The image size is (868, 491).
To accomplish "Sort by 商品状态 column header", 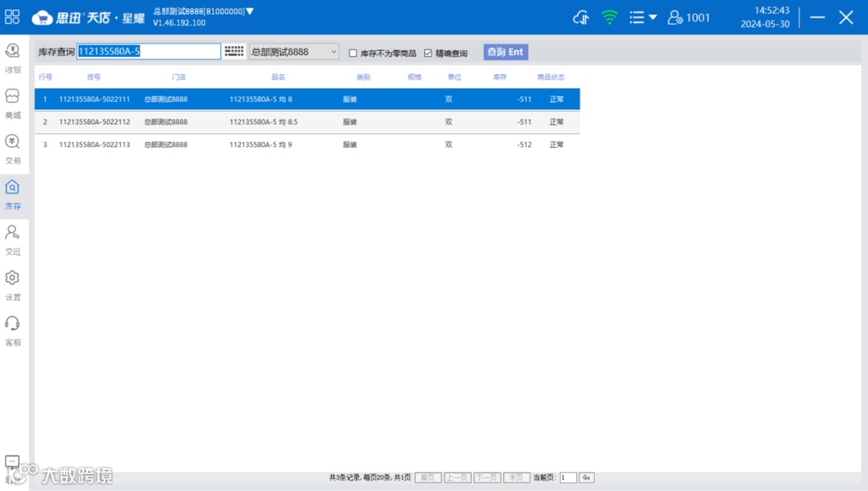I will [x=551, y=77].
